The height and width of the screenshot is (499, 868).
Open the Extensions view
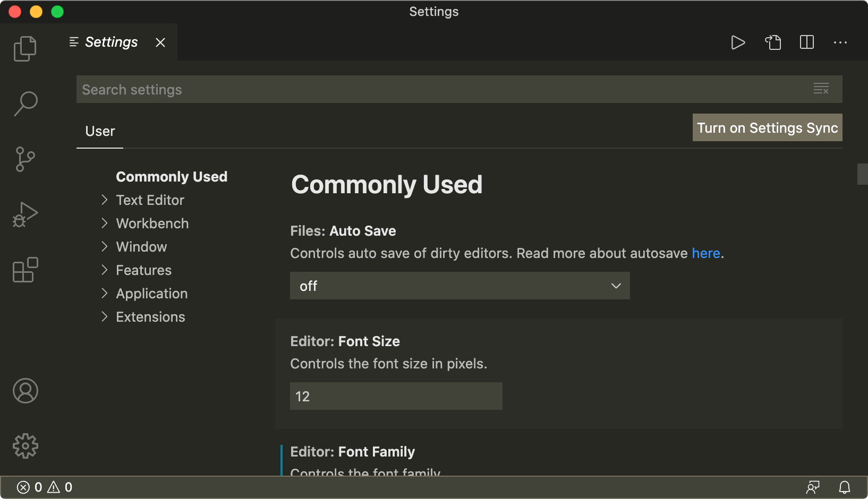25,270
